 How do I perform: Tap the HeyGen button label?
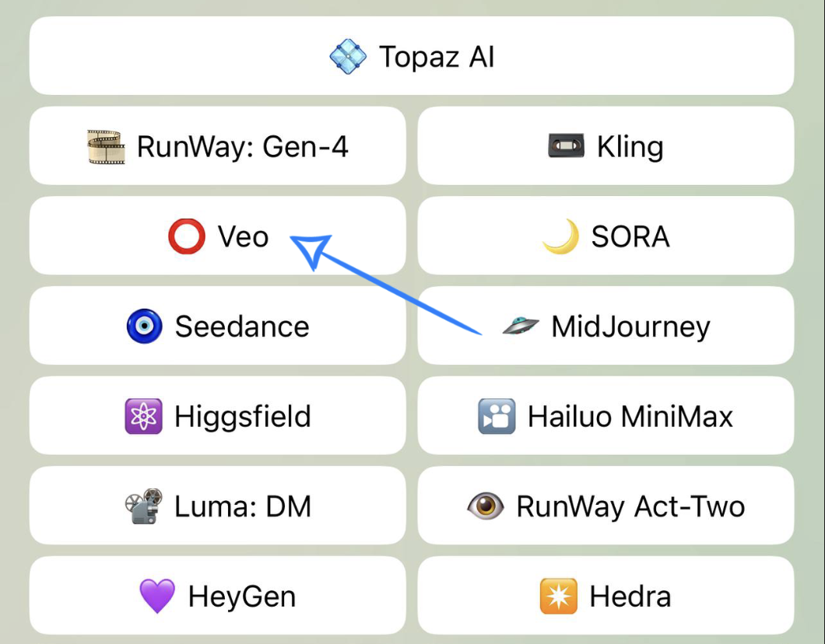pyautogui.click(x=241, y=597)
